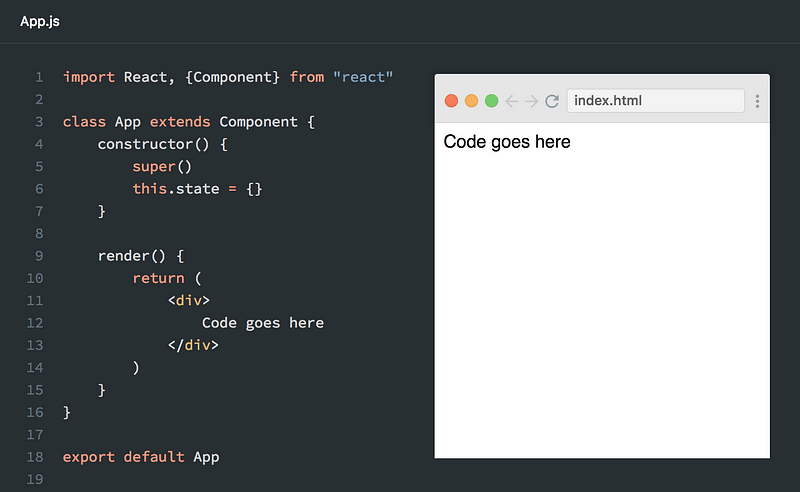
Task: Click 'export default App' line
Action: coord(141,457)
